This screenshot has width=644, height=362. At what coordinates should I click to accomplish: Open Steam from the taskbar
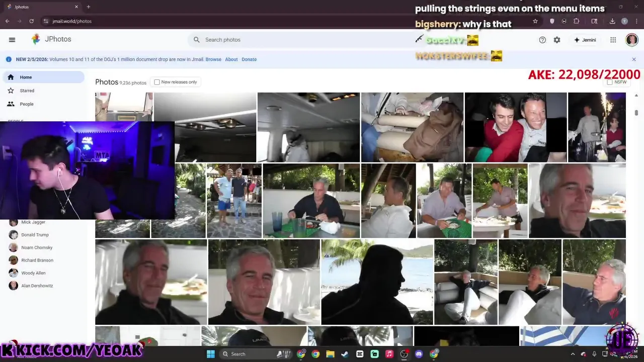[x=345, y=354]
